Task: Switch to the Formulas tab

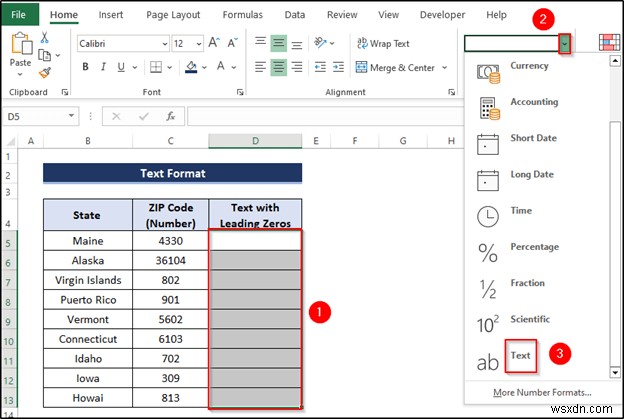Action: pos(243,15)
